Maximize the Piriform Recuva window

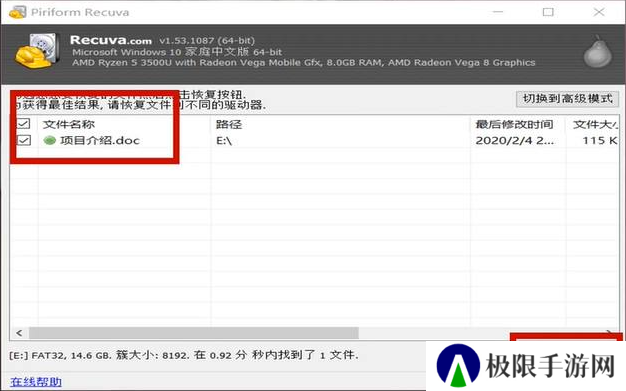point(548,12)
